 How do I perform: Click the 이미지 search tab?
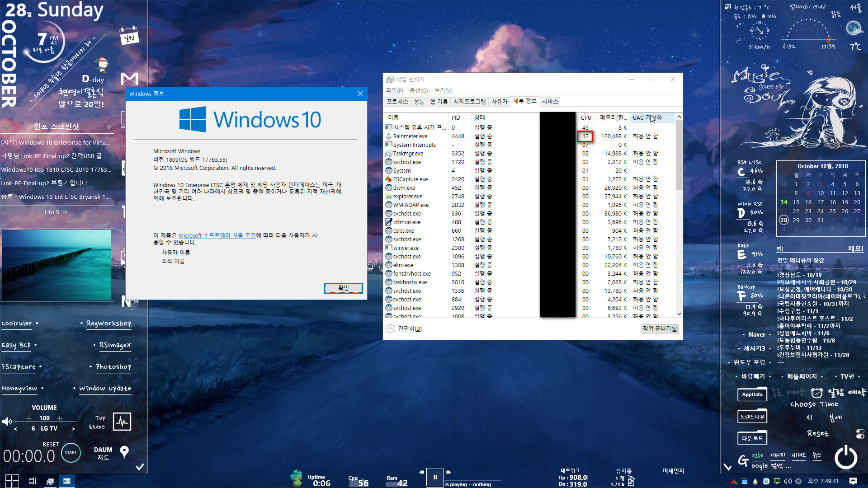point(778,455)
